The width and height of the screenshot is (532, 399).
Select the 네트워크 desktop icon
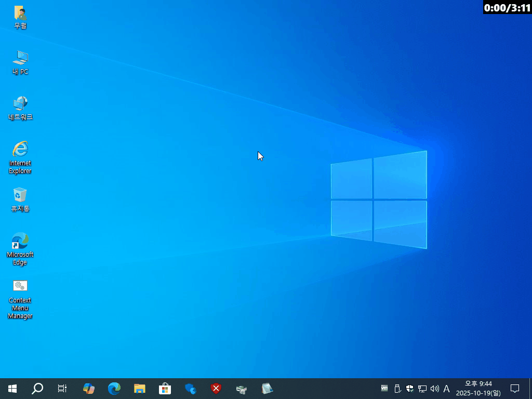point(20,108)
